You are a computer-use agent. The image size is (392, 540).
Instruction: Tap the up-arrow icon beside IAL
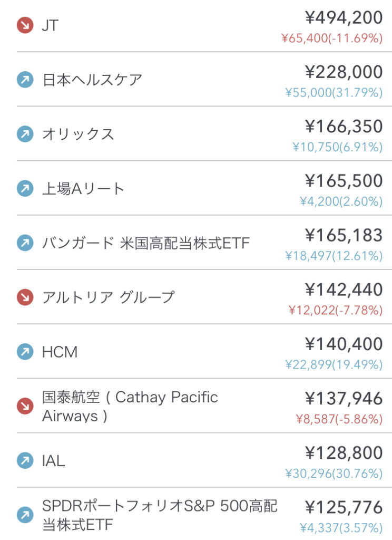pyautogui.click(x=25, y=461)
